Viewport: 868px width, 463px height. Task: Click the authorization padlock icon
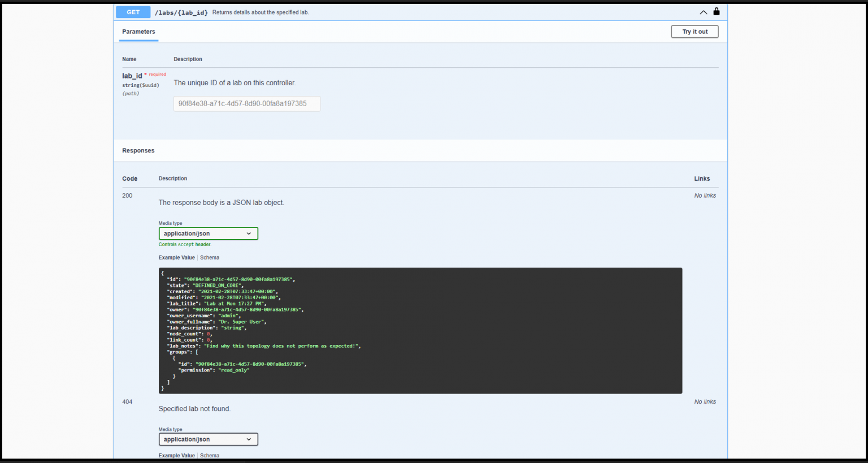point(715,12)
